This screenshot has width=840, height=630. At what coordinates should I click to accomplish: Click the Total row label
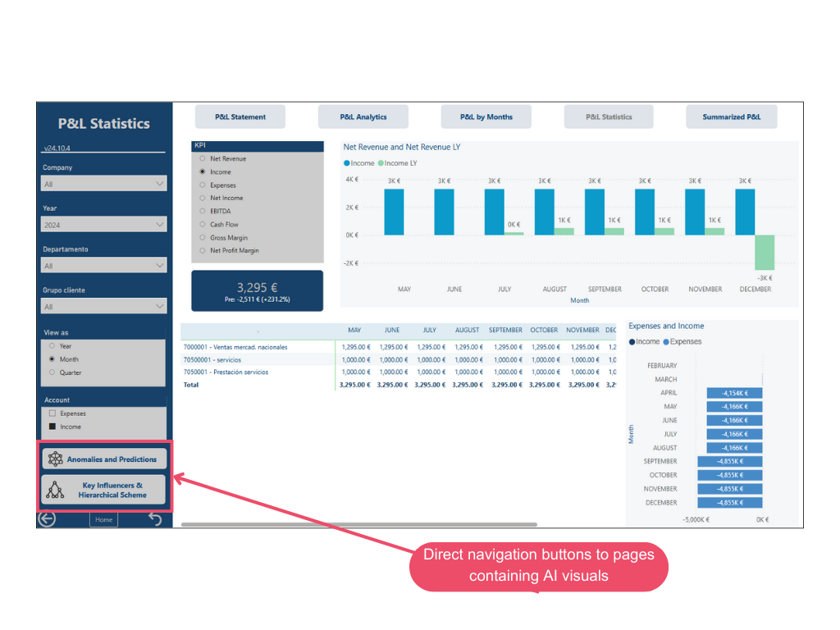190,385
